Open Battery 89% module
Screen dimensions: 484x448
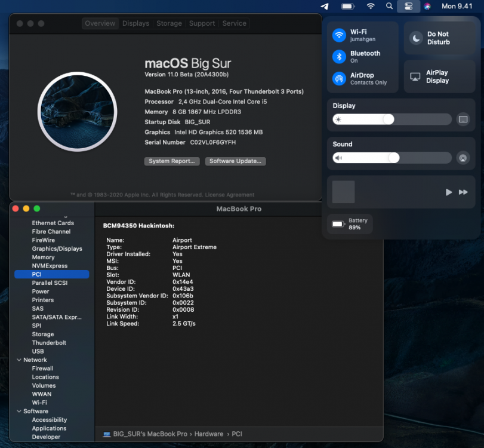350,224
